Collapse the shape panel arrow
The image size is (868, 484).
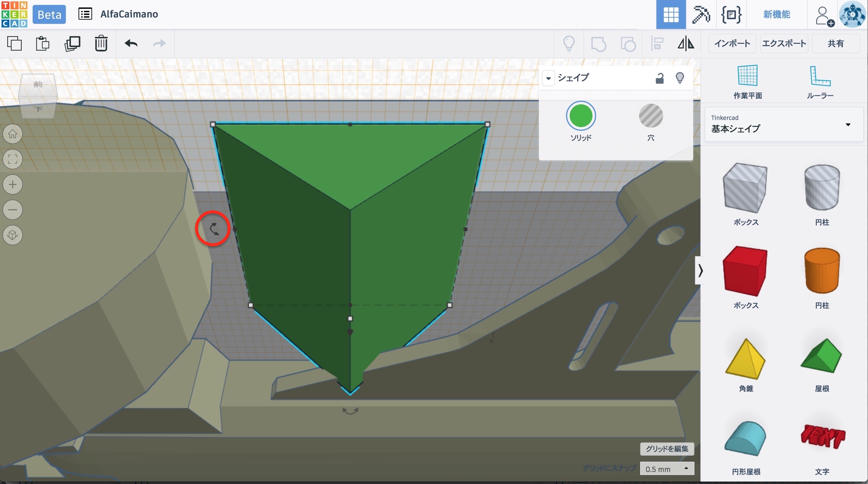pos(549,78)
